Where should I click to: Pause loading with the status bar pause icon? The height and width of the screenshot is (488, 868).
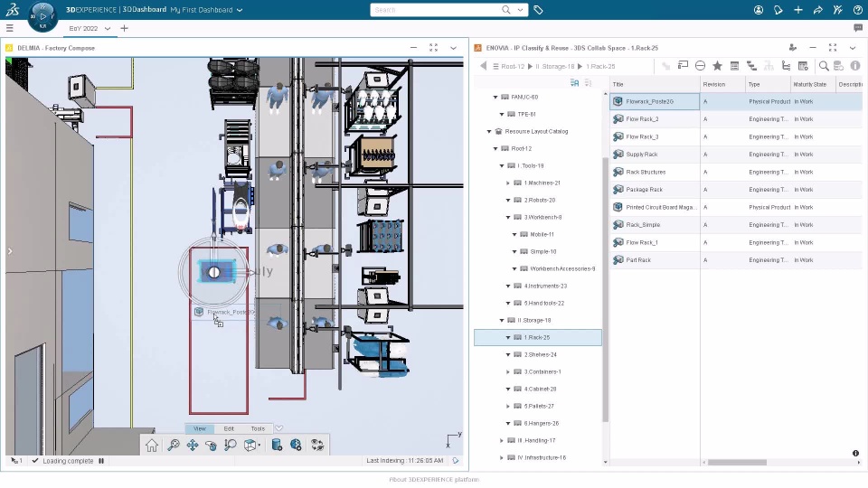click(x=101, y=461)
